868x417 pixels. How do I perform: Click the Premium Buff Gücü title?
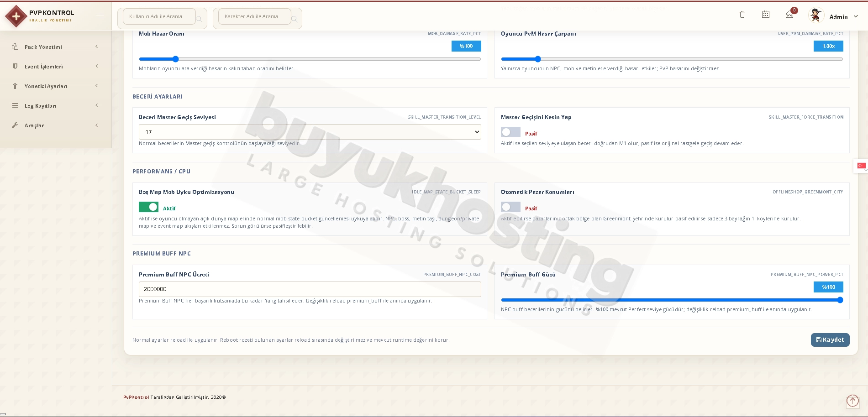tap(528, 275)
